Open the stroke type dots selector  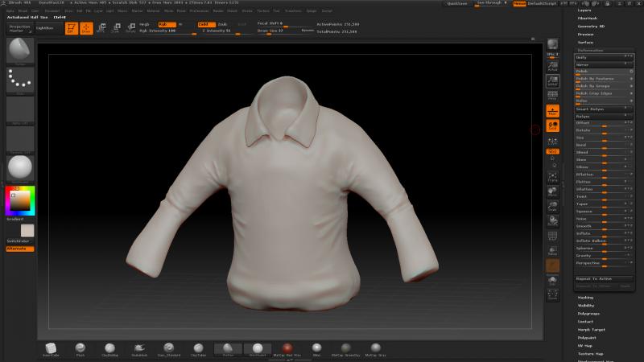coord(19,80)
